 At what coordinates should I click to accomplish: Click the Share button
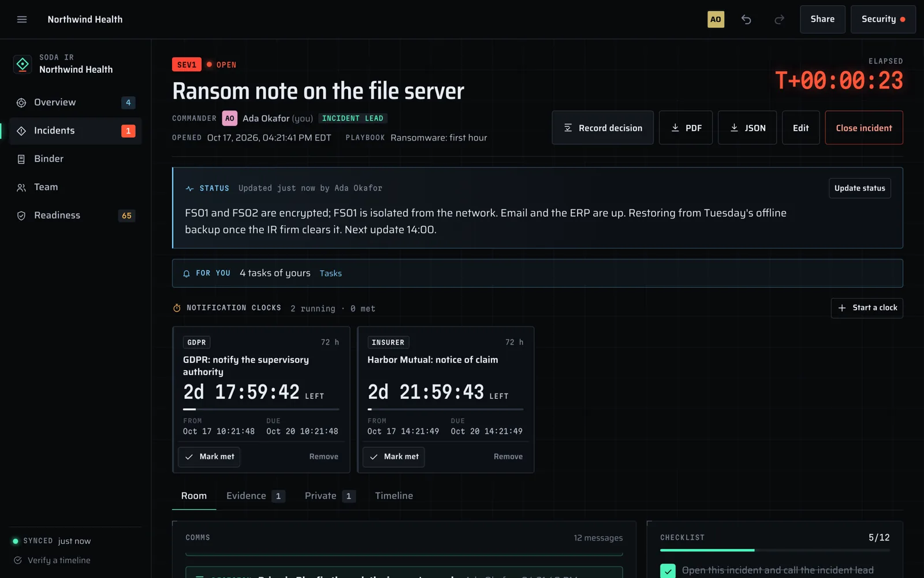[822, 19]
